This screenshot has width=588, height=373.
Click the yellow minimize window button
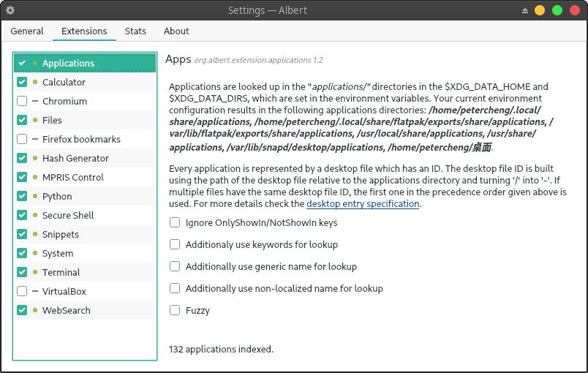coord(540,10)
